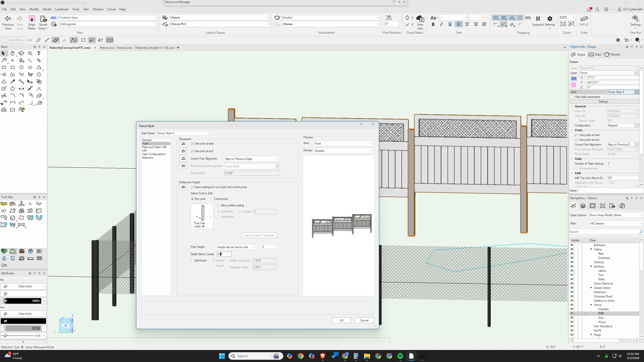This screenshot has width=644, height=362.
Task: Open Saved Views
Action: click(x=43, y=22)
